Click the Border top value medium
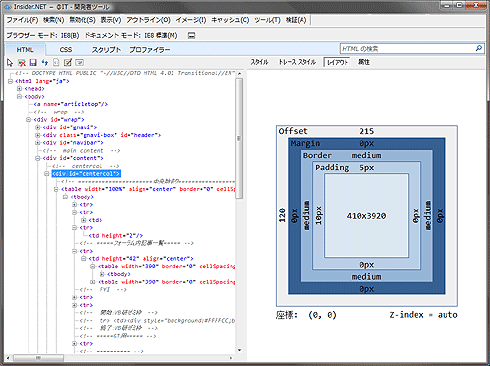 coord(366,155)
